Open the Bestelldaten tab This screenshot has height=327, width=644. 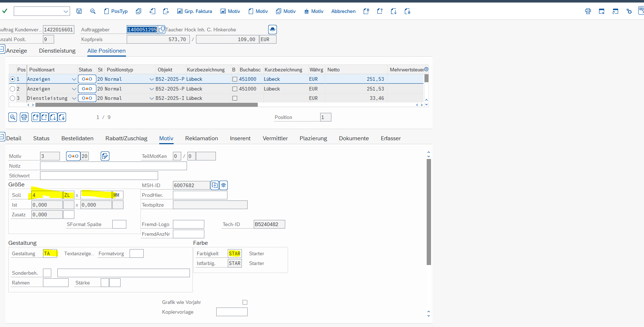pyautogui.click(x=77, y=138)
